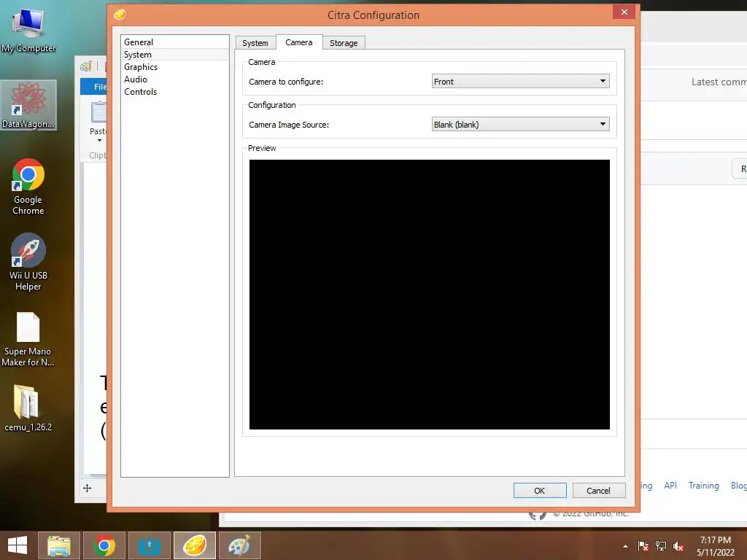Viewport: 747px width, 560px height.
Task: Open the Training link in the GitHub footer
Action: pyautogui.click(x=704, y=485)
